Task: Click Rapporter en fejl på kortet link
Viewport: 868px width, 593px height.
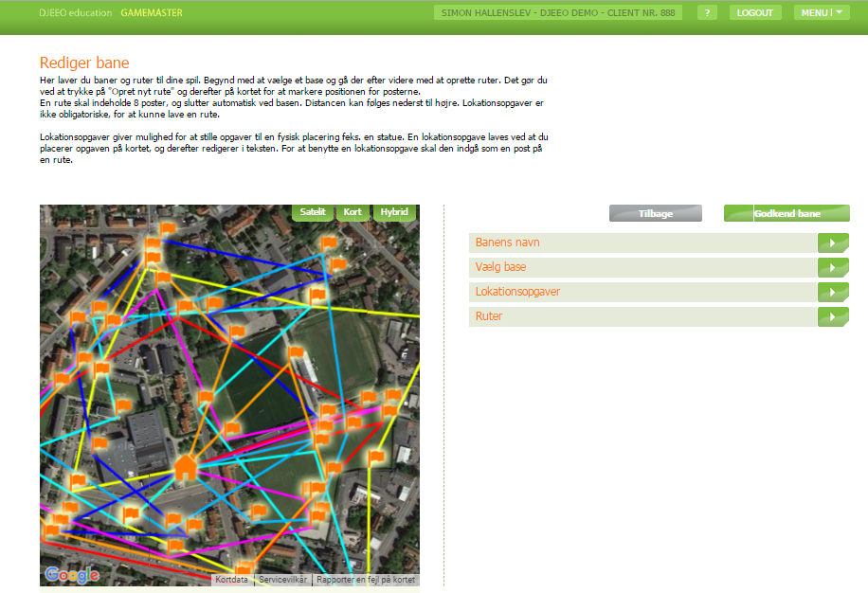Action: coord(366,579)
